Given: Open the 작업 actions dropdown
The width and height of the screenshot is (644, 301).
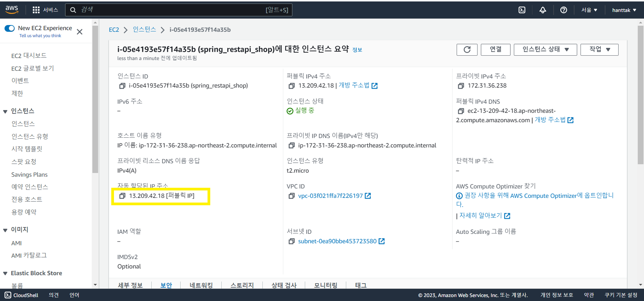Looking at the screenshot, I should tap(599, 50).
